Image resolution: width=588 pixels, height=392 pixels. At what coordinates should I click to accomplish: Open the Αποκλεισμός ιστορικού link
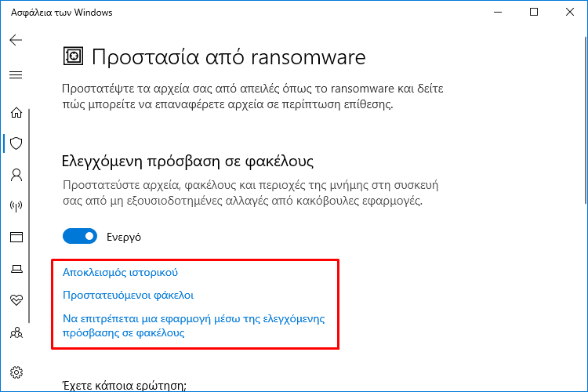coord(120,272)
